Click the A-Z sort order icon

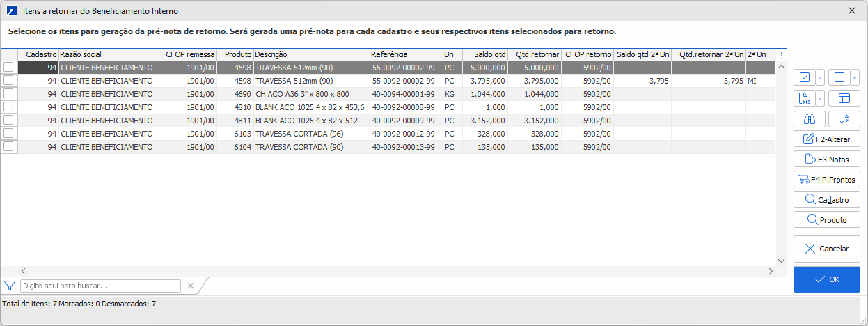pyautogui.click(x=844, y=119)
